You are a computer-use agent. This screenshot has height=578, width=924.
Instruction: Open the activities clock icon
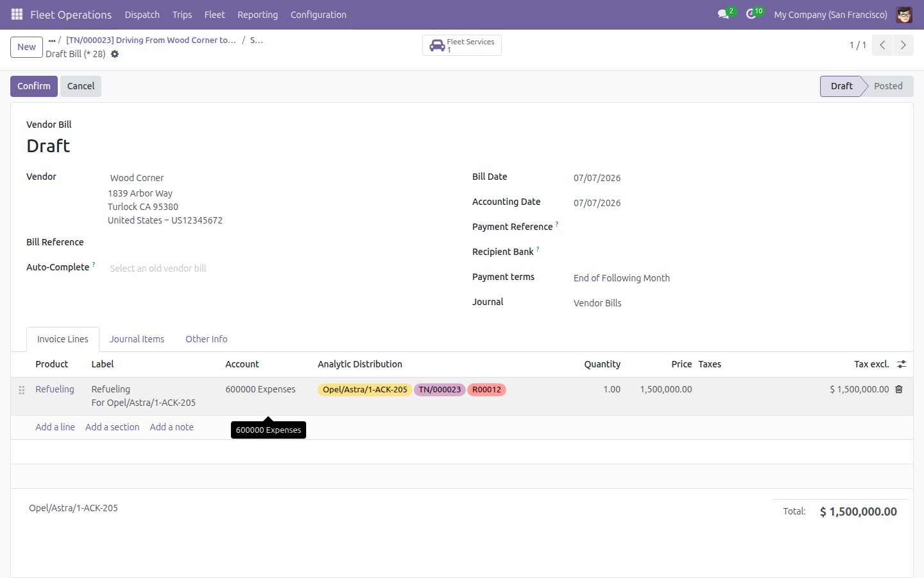[751, 14]
